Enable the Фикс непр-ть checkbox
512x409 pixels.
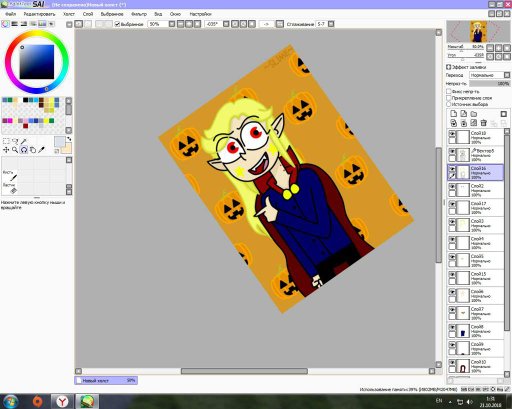tap(449, 91)
